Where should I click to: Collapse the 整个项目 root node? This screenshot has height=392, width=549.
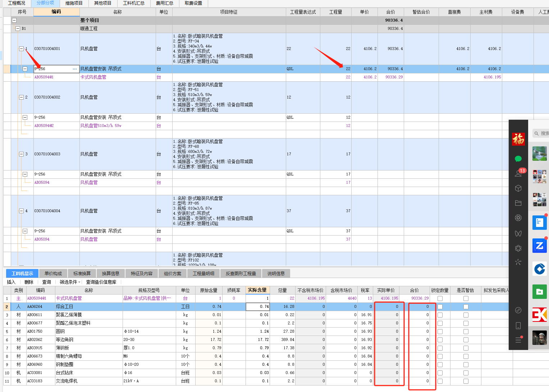[x=14, y=20]
